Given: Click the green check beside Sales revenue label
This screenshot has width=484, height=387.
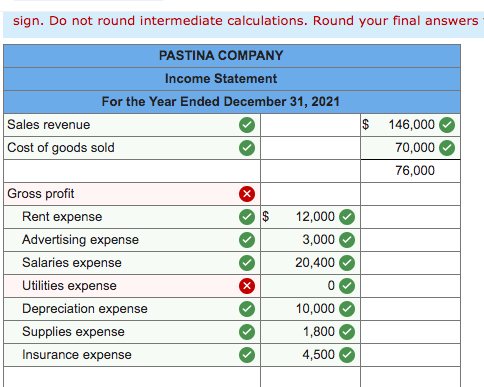Looking at the screenshot, I should click(x=247, y=125).
